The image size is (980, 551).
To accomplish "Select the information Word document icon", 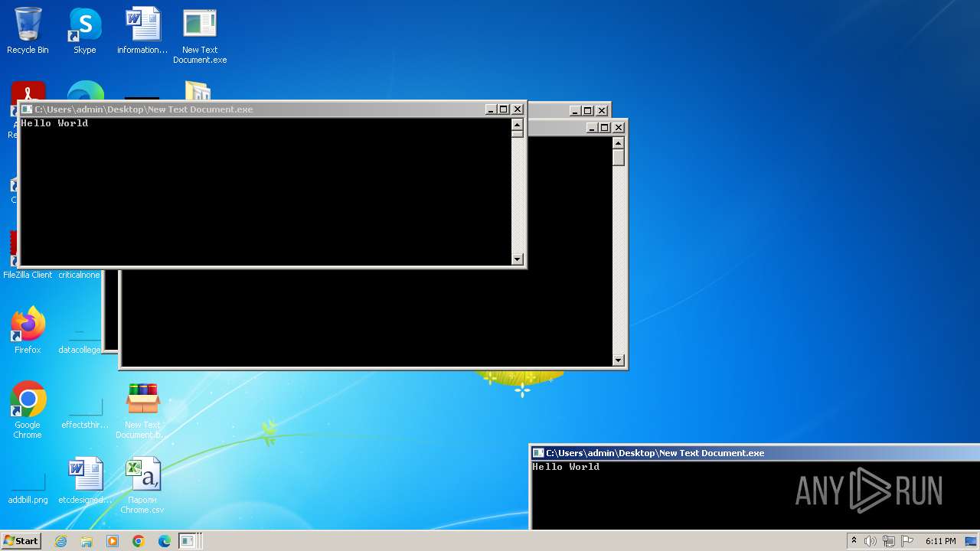I will [142, 31].
